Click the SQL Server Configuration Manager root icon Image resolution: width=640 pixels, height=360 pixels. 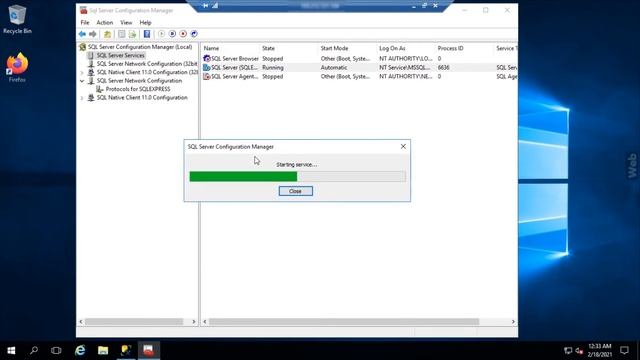pos(83,47)
